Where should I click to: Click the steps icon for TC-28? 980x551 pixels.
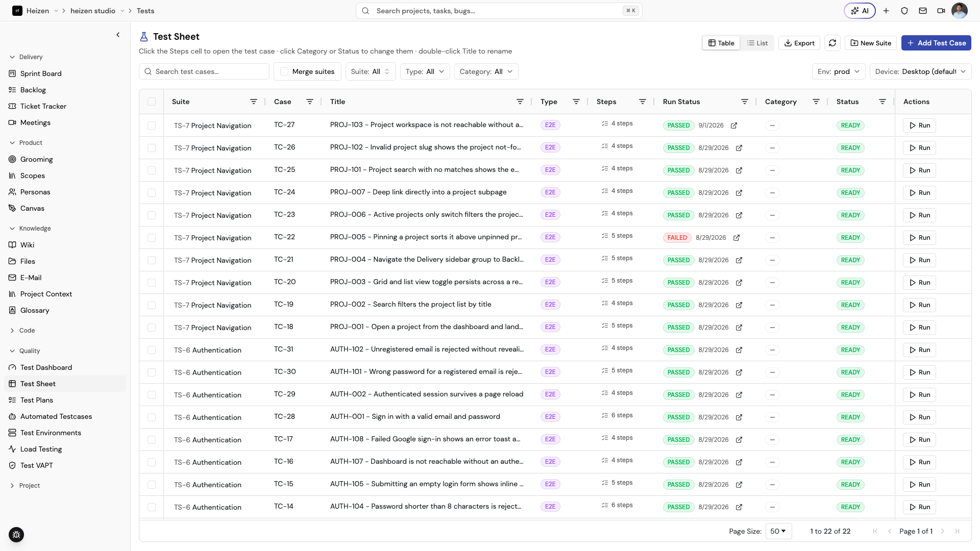605,415
